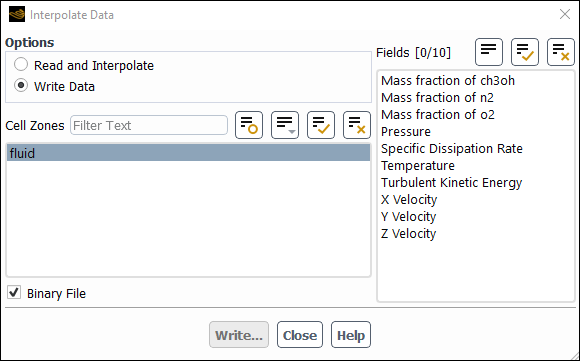Click the Write... button

point(239,335)
